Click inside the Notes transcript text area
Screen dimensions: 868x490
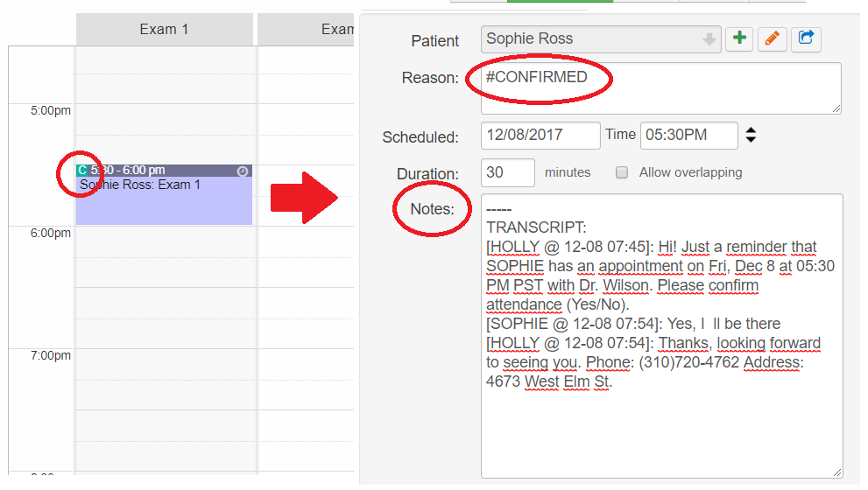[x=661, y=336]
